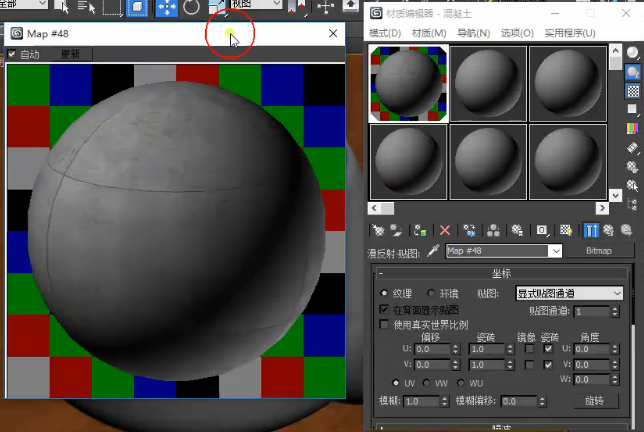Toggle the Backlight icon in side toolbar

pos(632,72)
